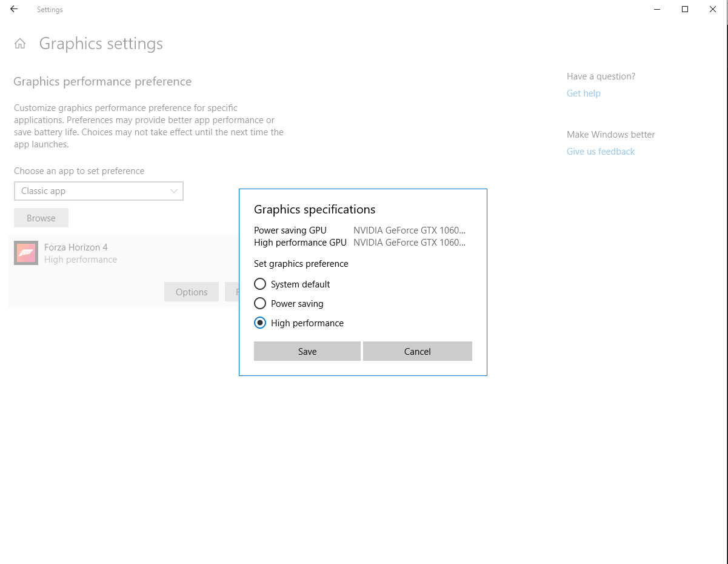
Task: Click the Power saving GPU name value
Action: [x=410, y=230]
